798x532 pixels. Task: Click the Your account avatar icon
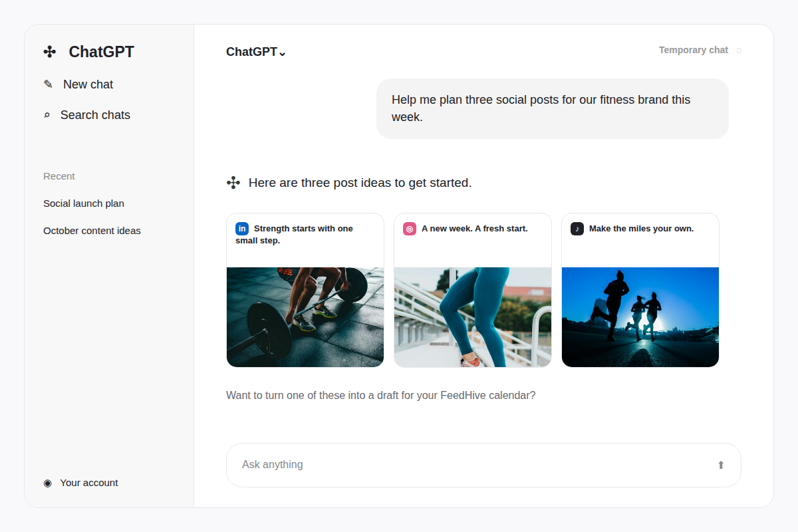pos(47,483)
